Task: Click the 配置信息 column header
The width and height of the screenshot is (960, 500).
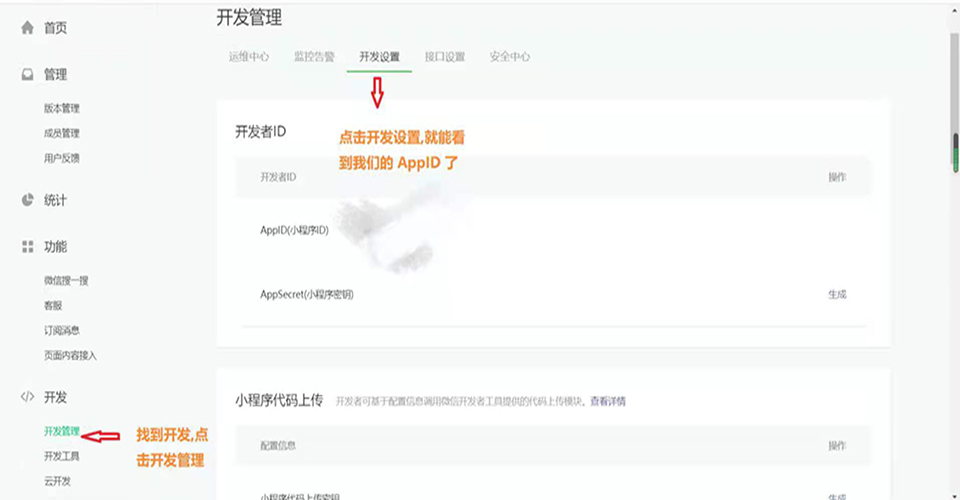Action: pos(278,446)
